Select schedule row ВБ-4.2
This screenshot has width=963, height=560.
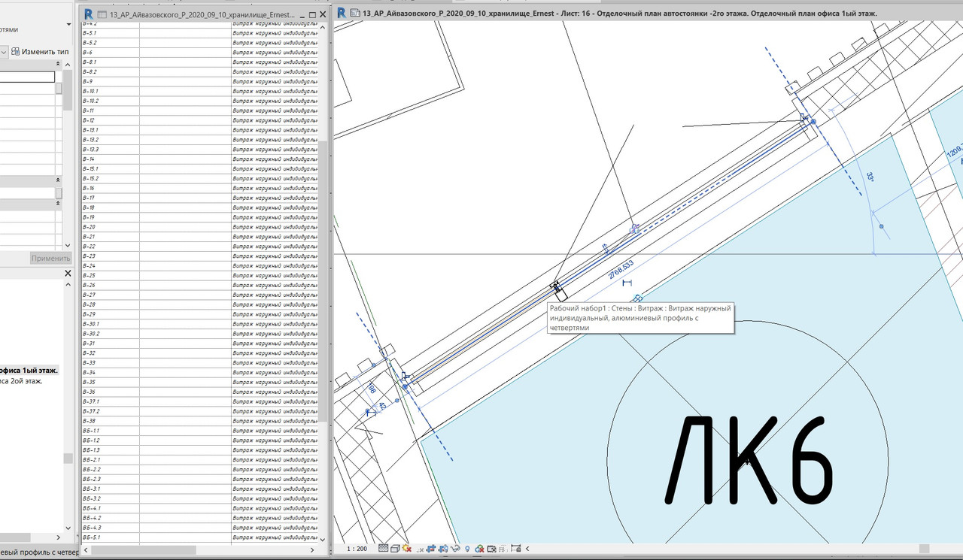pos(199,518)
